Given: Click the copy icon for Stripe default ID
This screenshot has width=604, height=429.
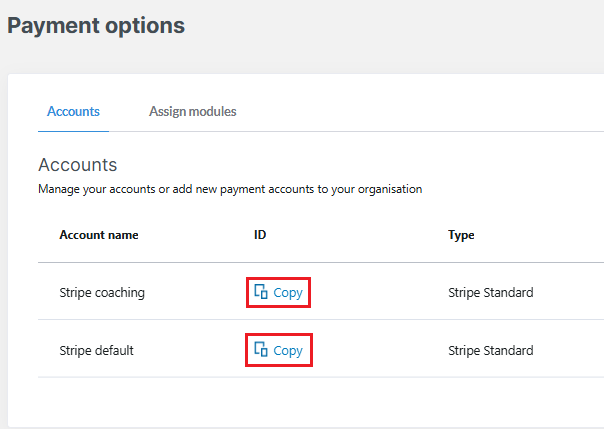Looking at the screenshot, I should (261, 350).
